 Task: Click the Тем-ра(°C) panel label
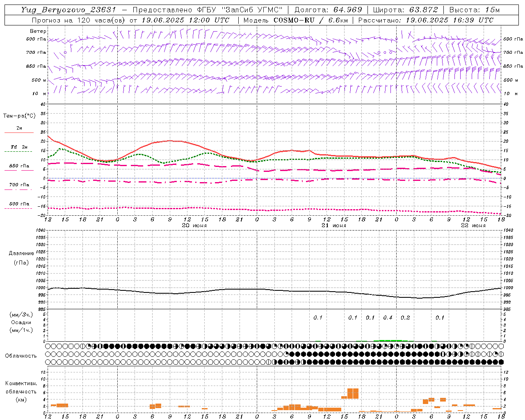[19, 116]
